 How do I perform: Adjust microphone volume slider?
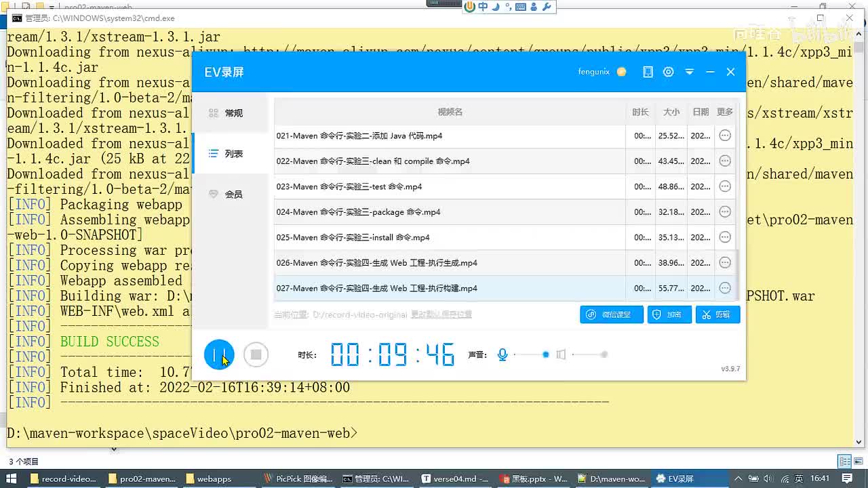tap(531, 354)
